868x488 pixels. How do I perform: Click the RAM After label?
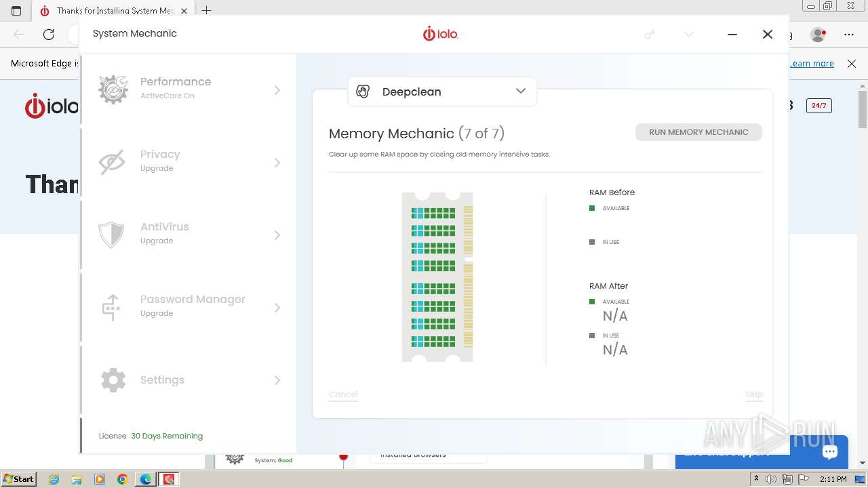[x=608, y=286]
